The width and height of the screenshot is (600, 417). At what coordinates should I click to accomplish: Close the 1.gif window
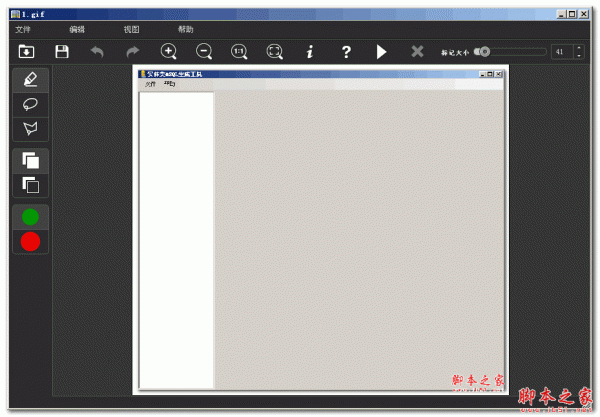tap(583, 14)
